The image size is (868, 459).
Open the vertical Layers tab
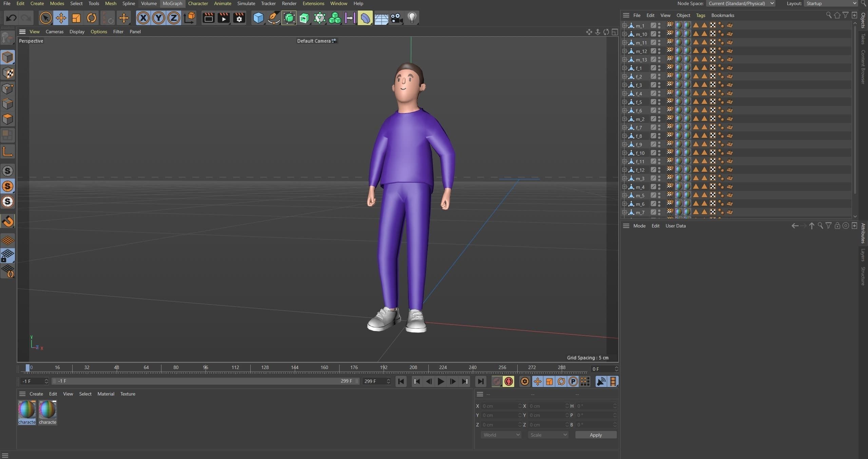click(863, 255)
